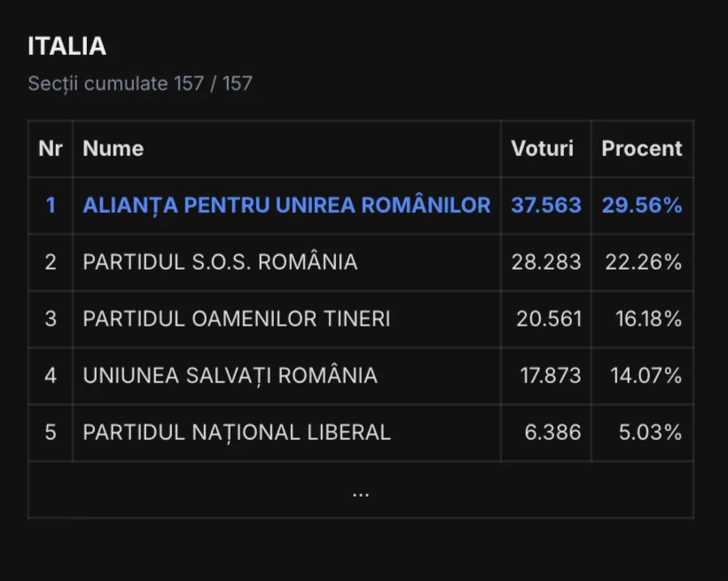The width and height of the screenshot is (728, 581).
Task: Sort by the Voturi column header
Action: [x=542, y=149]
